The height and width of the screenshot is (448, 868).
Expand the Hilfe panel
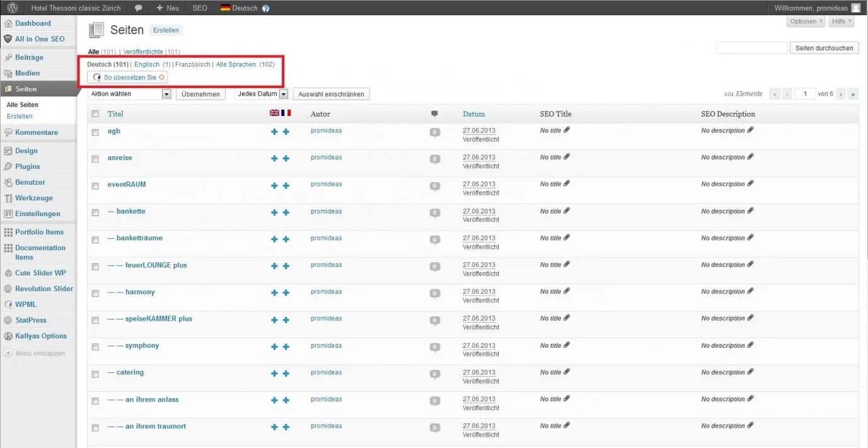pyautogui.click(x=842, y=21)
